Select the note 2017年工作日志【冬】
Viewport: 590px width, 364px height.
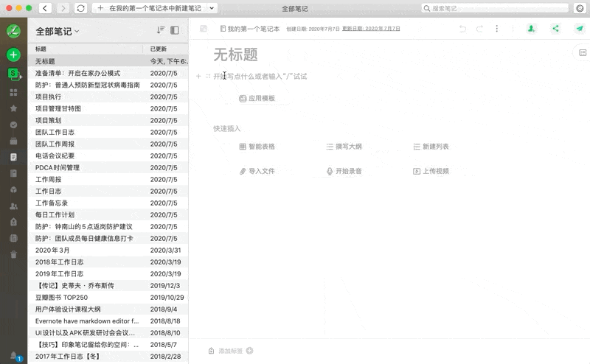108,356
